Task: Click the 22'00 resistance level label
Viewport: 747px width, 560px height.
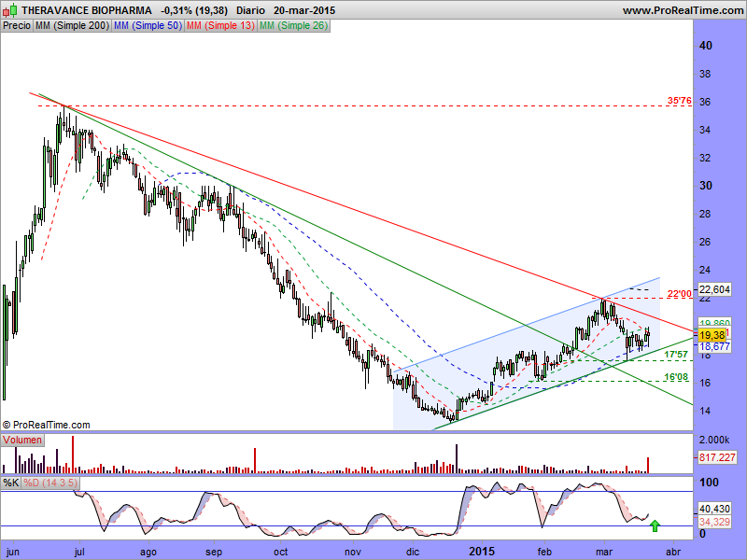Action: pyautogui.click(x=680, y=294)
